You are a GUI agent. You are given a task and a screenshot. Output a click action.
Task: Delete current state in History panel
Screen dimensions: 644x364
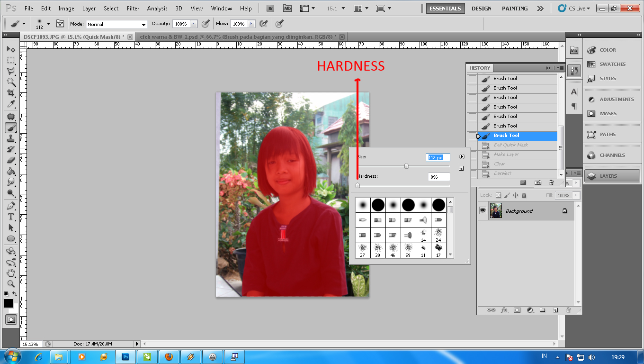pyautogui.click(x=551, y=182)
